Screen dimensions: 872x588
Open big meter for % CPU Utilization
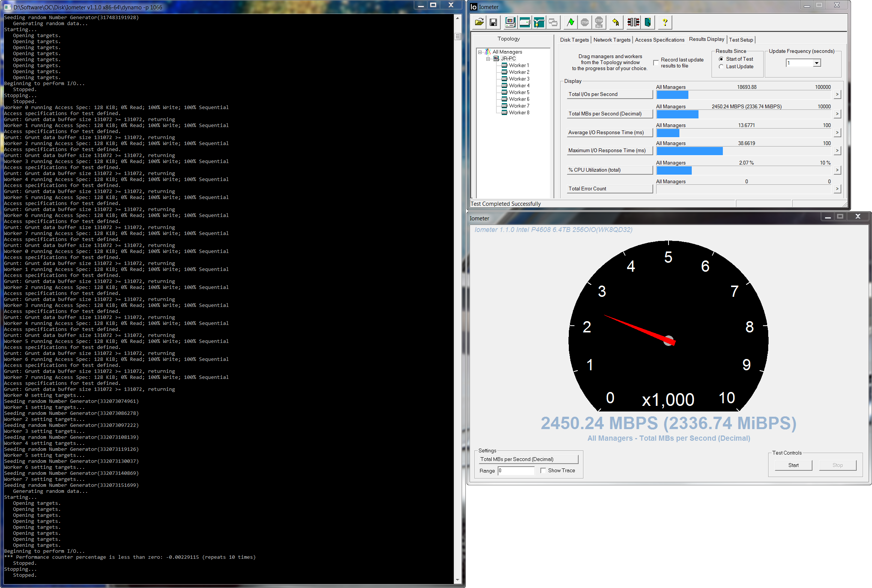click(837, 170)
